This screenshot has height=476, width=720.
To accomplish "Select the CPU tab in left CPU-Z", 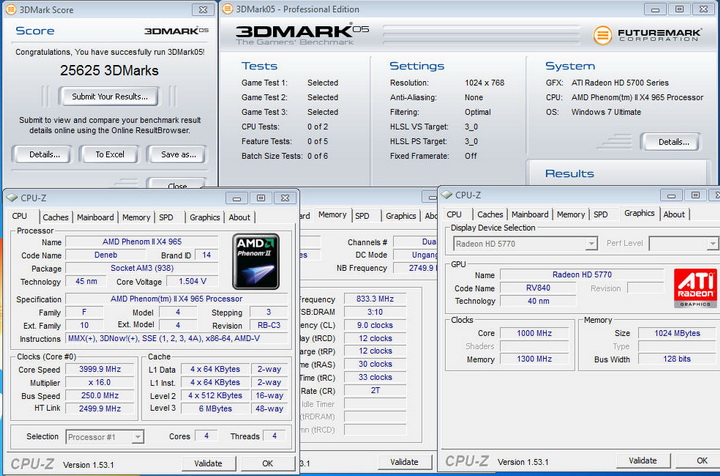I will pyautogui.click(x=20, y=216).
